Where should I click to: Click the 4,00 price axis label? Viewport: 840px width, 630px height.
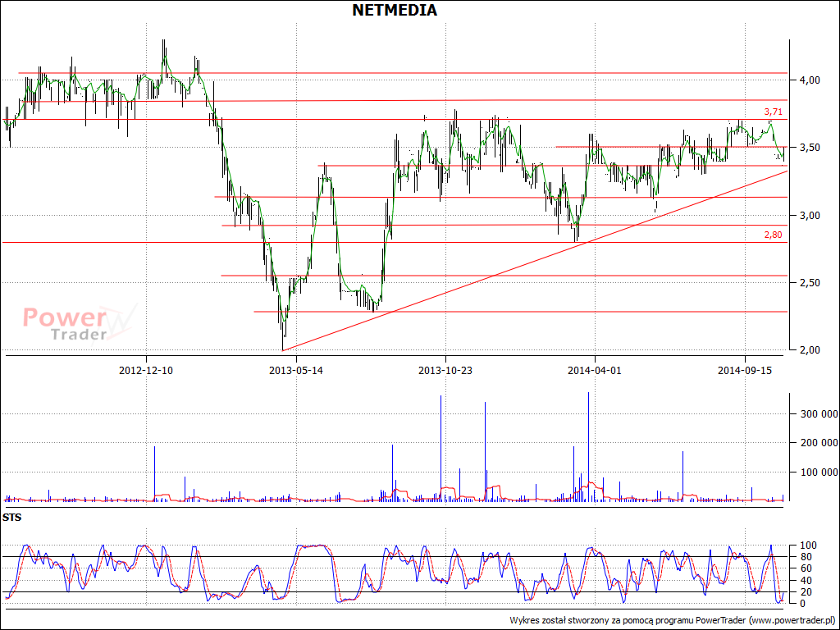pos(809,80)
